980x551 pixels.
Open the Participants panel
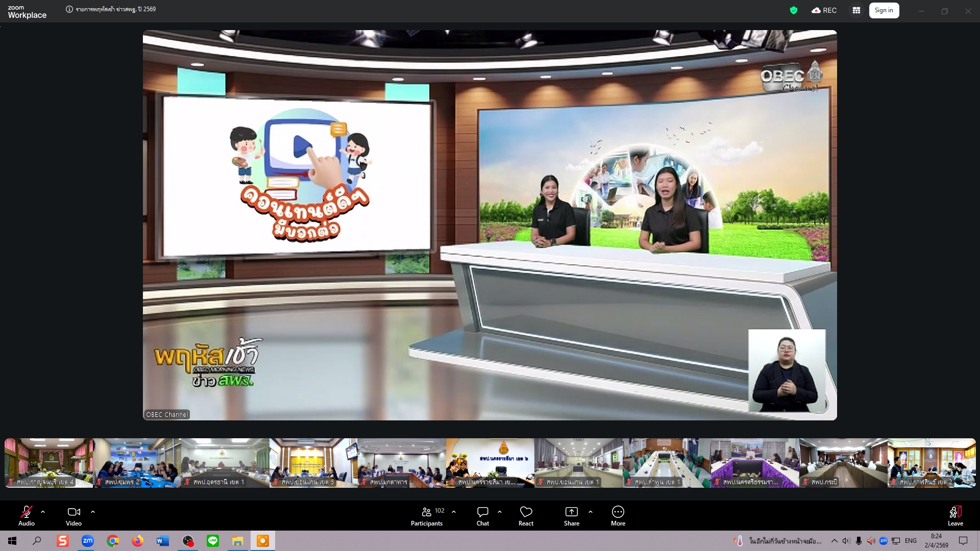click(427, 515)
